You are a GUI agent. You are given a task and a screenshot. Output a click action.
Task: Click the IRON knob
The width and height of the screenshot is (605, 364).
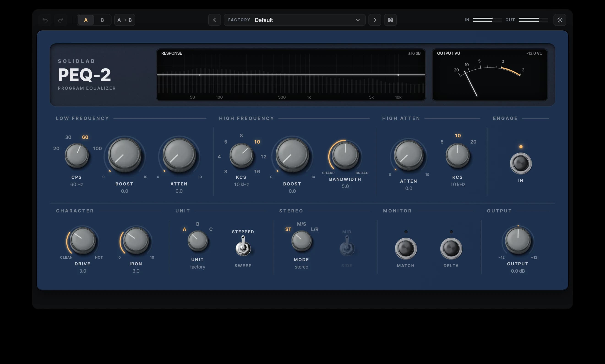136,240
